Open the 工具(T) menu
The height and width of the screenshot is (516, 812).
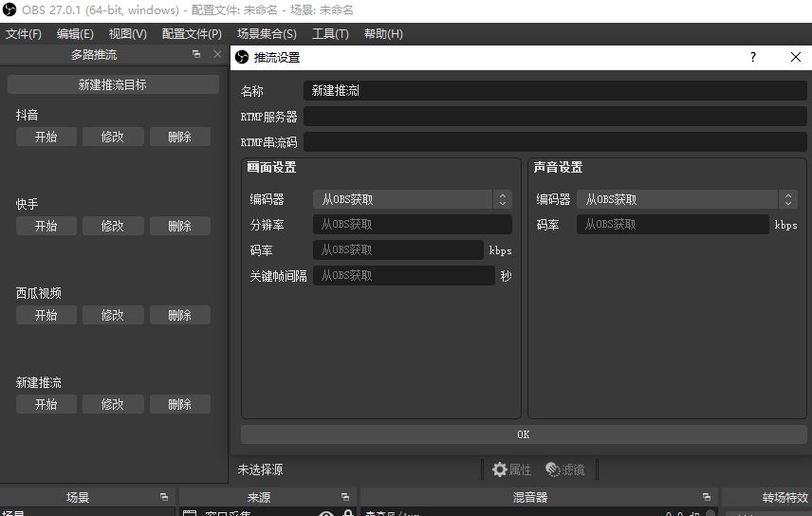330,34
